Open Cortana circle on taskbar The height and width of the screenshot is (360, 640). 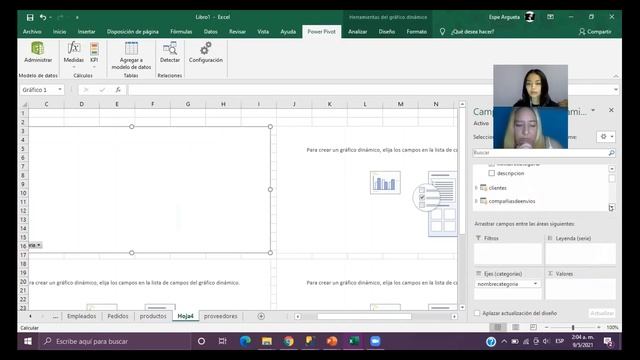point(201,341)
